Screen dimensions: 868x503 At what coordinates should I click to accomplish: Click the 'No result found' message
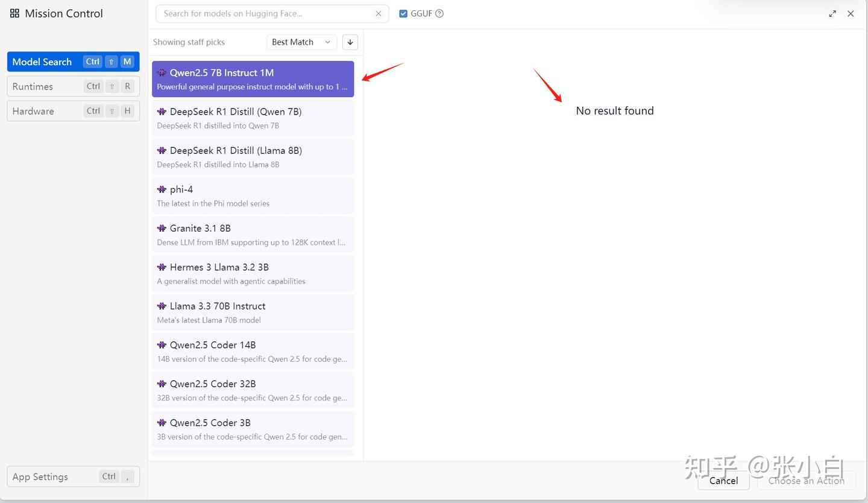[x=615, y=110]
